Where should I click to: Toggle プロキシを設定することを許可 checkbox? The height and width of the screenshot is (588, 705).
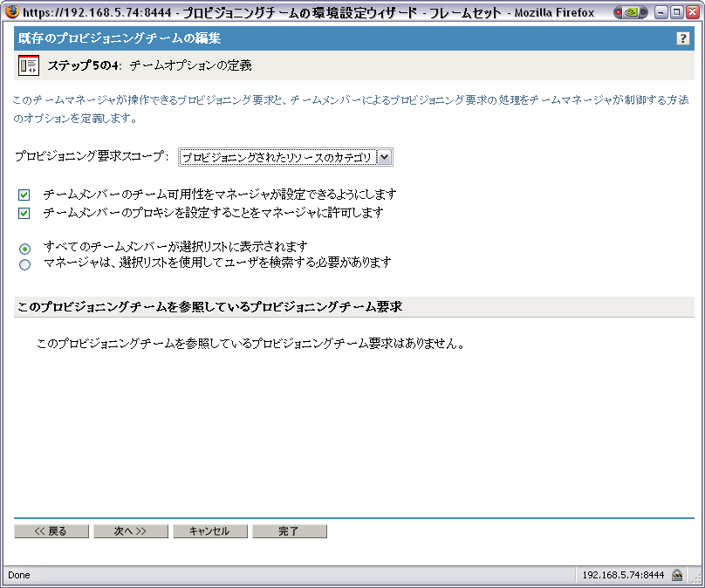24,213
